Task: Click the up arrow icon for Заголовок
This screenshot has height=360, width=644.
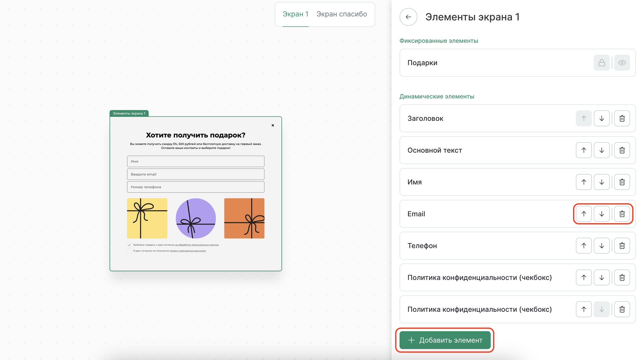Action: 583,118
